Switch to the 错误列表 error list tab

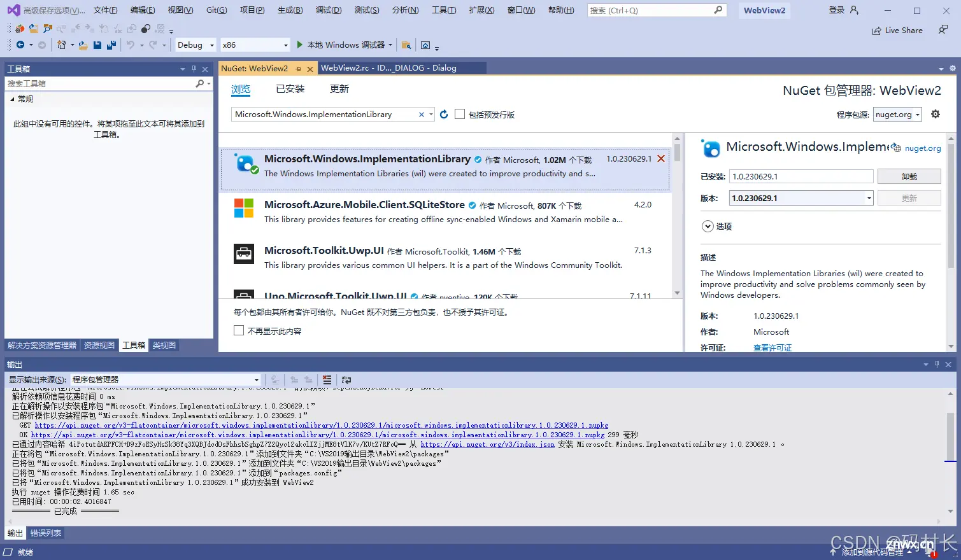(46, 533)
